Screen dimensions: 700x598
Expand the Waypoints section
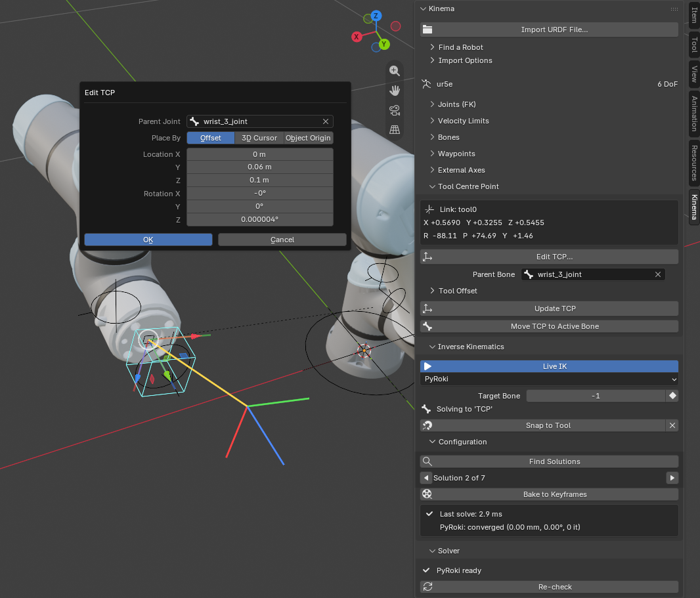[432, 154]
